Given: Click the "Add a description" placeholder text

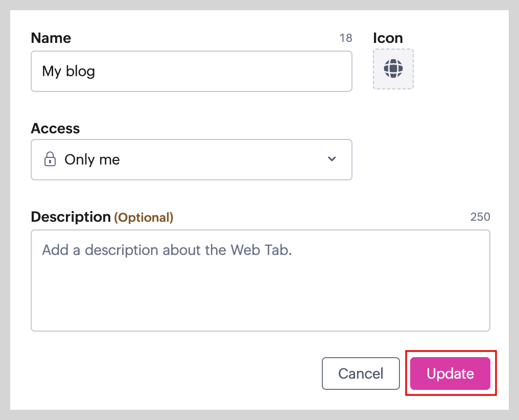Looking at the screenshot, I should (x=167, y=250).
